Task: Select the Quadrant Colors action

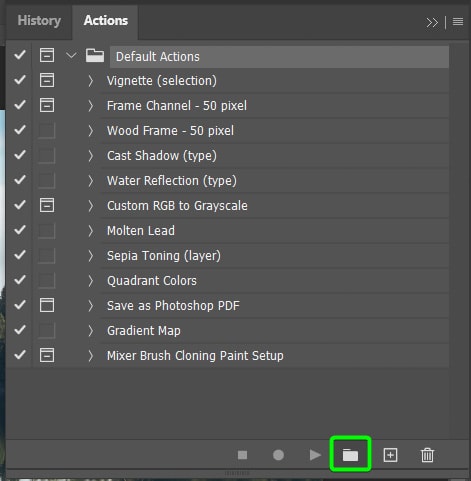Action: pos(152,281)
